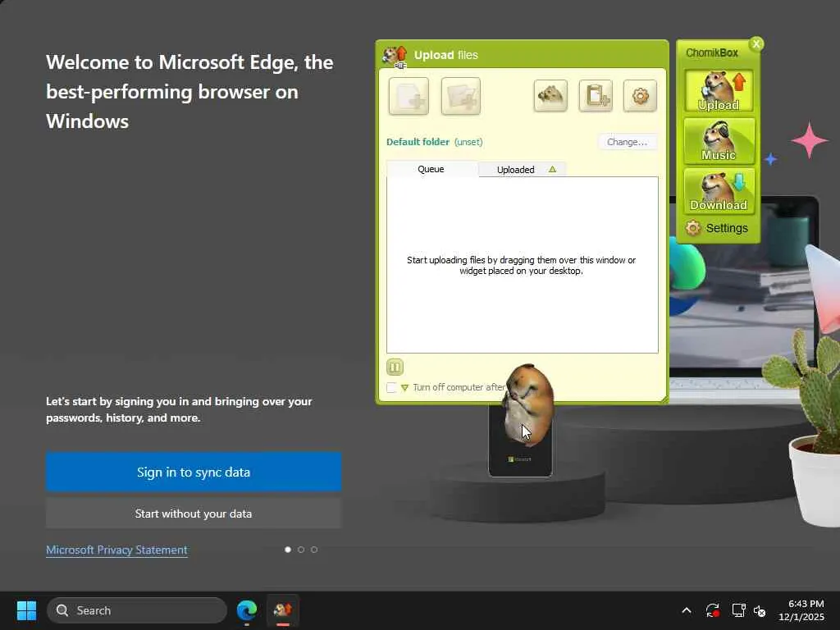
Task: Open Settings in ChomikBox widget
Action: pyautogui.click(x=717, y=228)
